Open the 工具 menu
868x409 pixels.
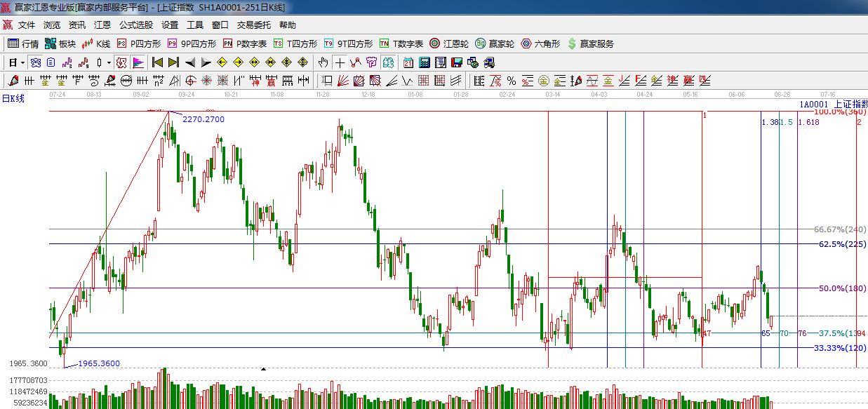pyautogui.click(x=194, y=25)
